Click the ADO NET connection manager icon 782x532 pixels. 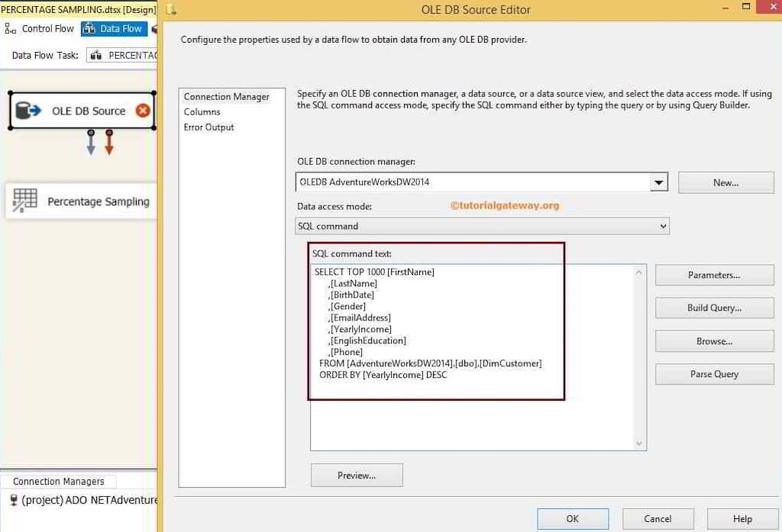tap(14, 500)
